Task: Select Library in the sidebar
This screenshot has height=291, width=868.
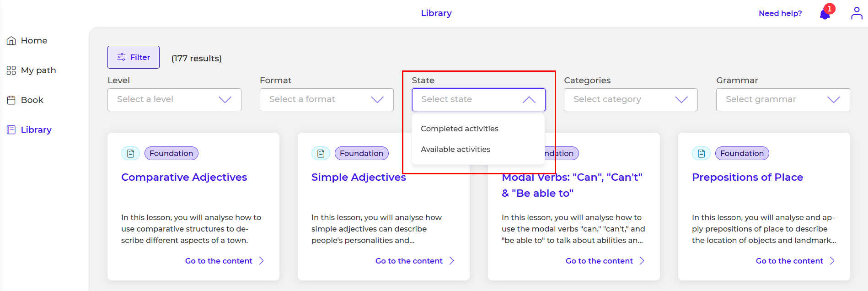Action: click(29, 130)
